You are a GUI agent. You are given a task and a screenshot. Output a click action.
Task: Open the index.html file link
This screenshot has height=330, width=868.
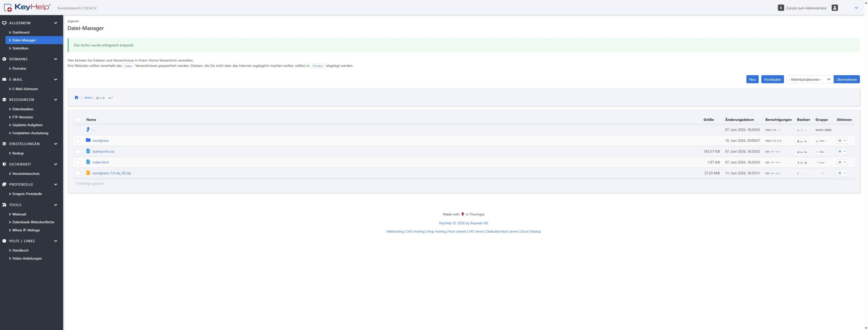pos(100,162)
